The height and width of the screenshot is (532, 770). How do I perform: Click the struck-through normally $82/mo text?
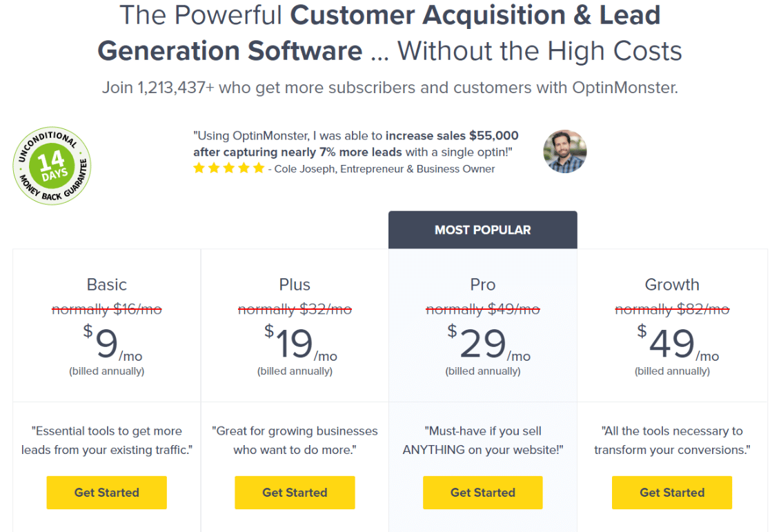pos(672,309)
